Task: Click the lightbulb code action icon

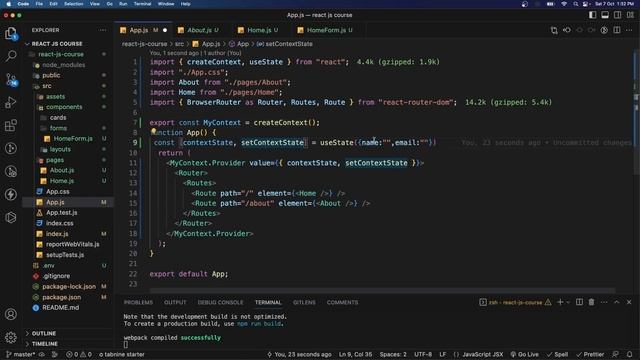Action: point(153,131)
